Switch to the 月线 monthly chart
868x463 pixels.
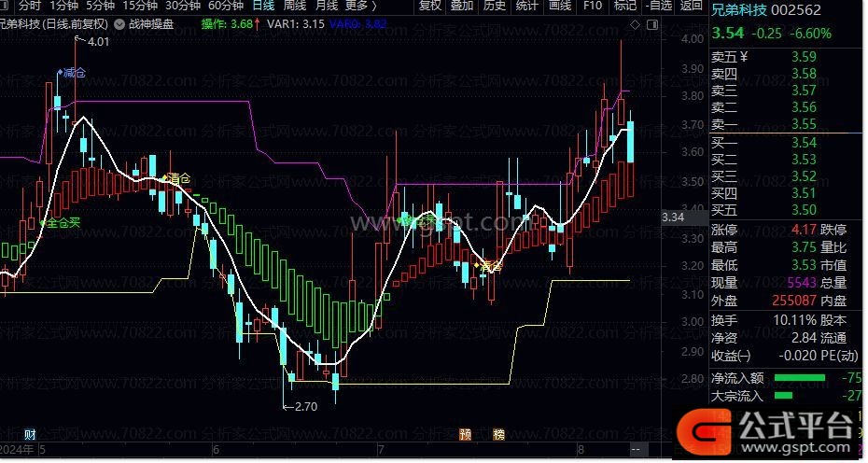(x=327, y=7)
